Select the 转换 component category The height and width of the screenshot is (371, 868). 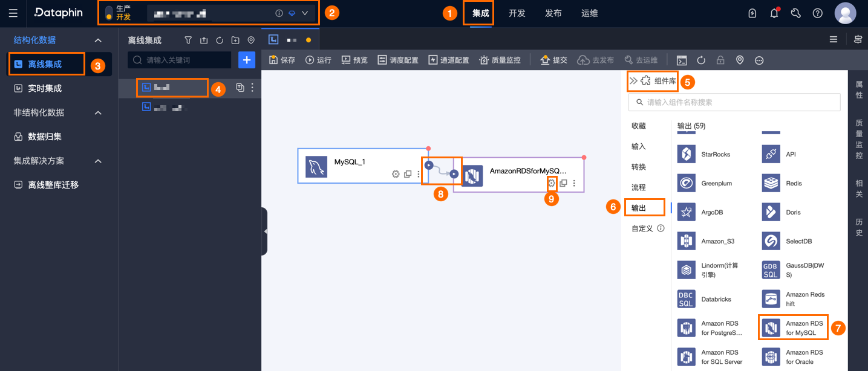639,167
